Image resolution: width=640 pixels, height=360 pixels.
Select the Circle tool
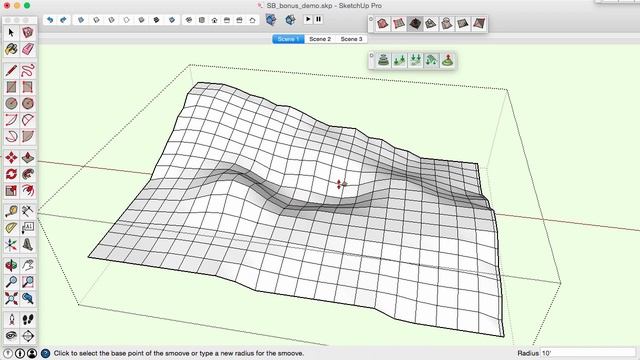[11, 103]
